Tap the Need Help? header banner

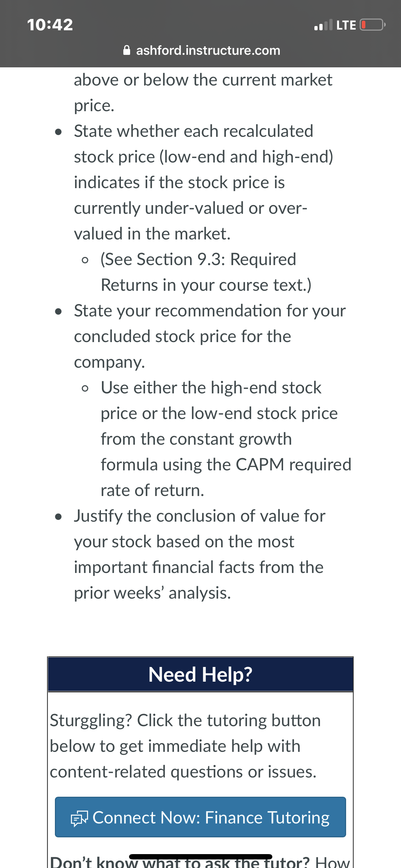[x=200, y=674]
